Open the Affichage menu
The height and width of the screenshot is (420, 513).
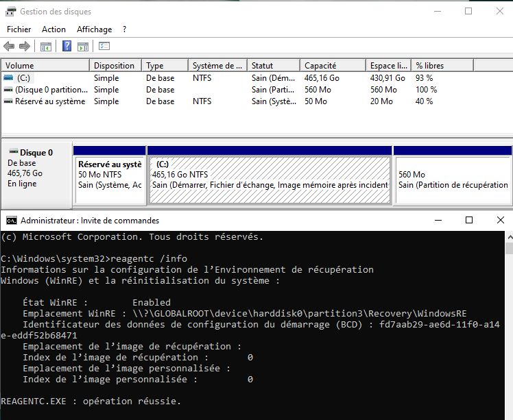(x=94, y=29)
